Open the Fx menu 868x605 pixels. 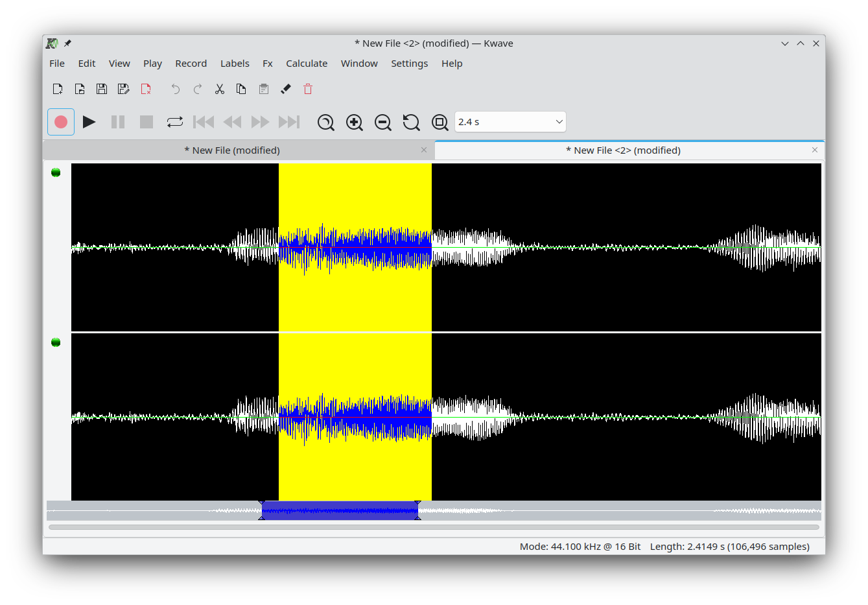267,64
